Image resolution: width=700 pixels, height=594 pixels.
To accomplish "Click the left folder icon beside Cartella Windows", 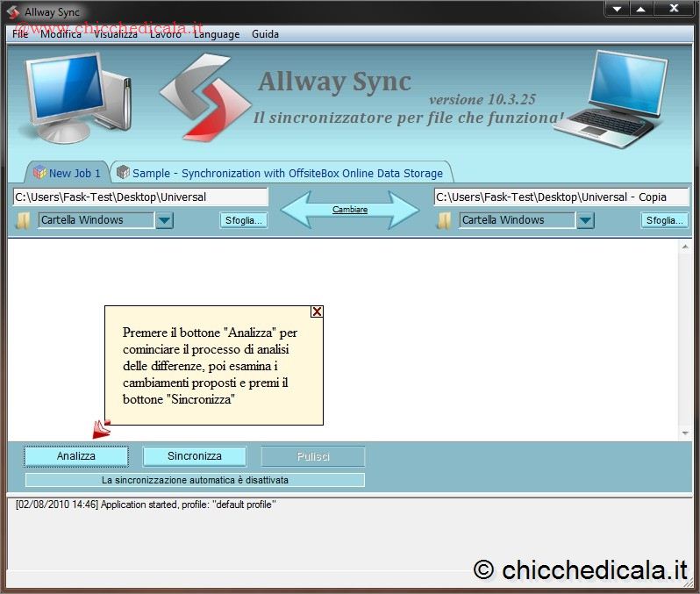I will pos(23,220).
